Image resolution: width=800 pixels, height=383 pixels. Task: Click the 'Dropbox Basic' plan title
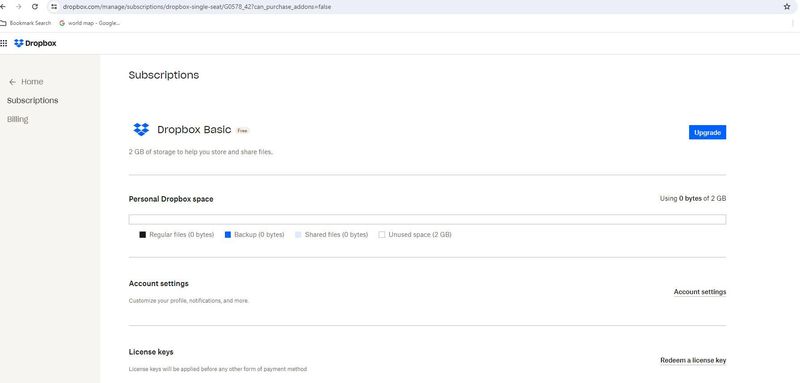click(194, 130)
